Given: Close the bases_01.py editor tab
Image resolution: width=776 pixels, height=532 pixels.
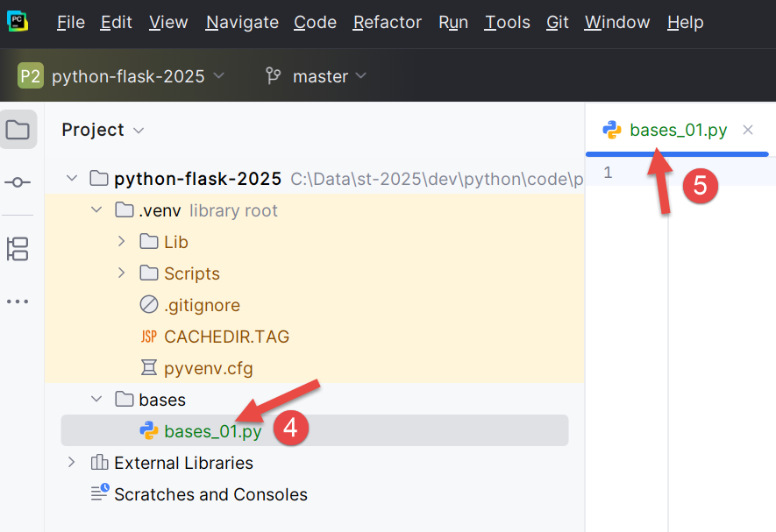Looking at the screenshot, I should click(x=747, y=130).
